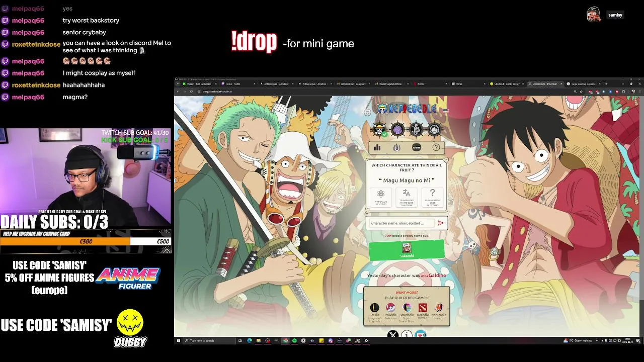This screenshot has height=362, width=644.
Task: Open a new browser tab
Action: tap(606, 84)
